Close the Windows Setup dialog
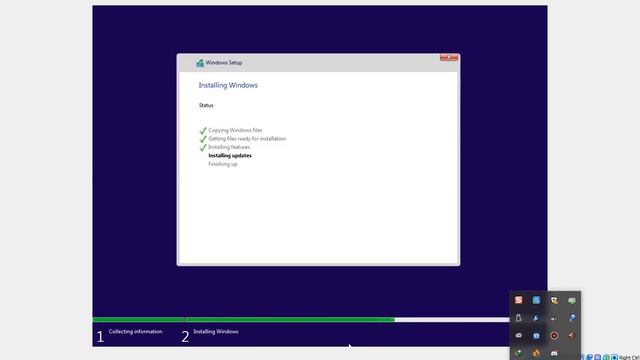Viewport: 640px width, 360px height. (x=449, y=58)
